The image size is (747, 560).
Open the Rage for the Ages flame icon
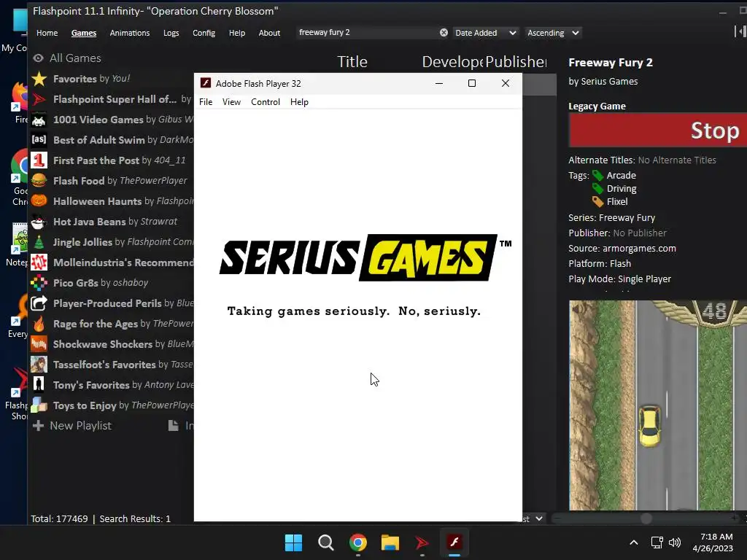pyautogui.click(x=39, y=324)
